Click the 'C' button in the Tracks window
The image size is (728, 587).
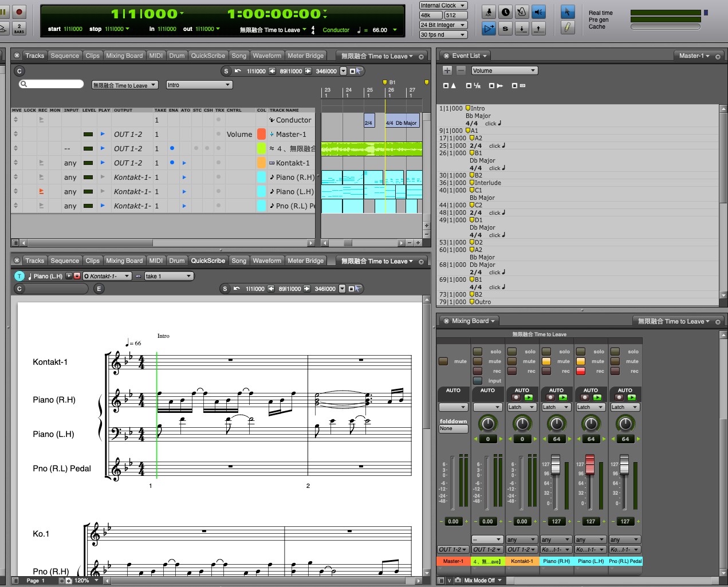19,71
